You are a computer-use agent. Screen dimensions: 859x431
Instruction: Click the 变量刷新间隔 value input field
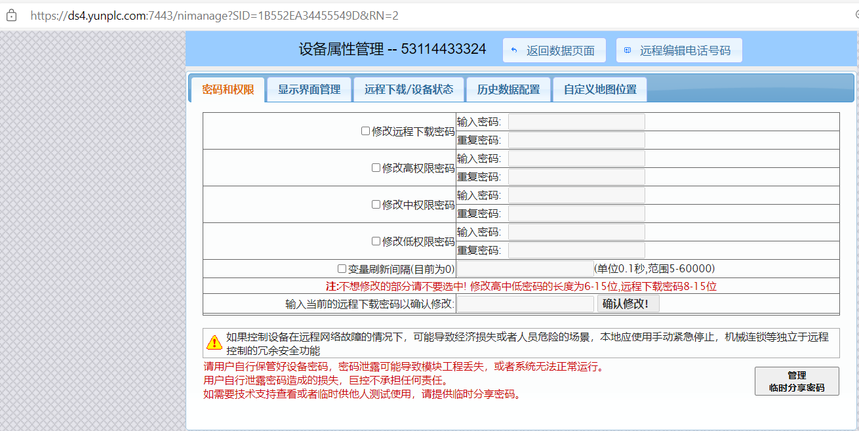pyautogui.click(x=525, y=269)
